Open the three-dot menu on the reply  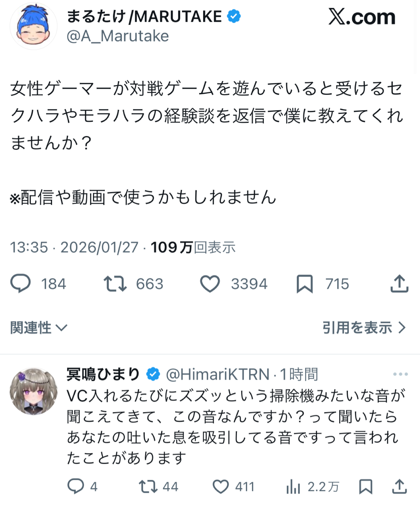[x=400, y=374]
